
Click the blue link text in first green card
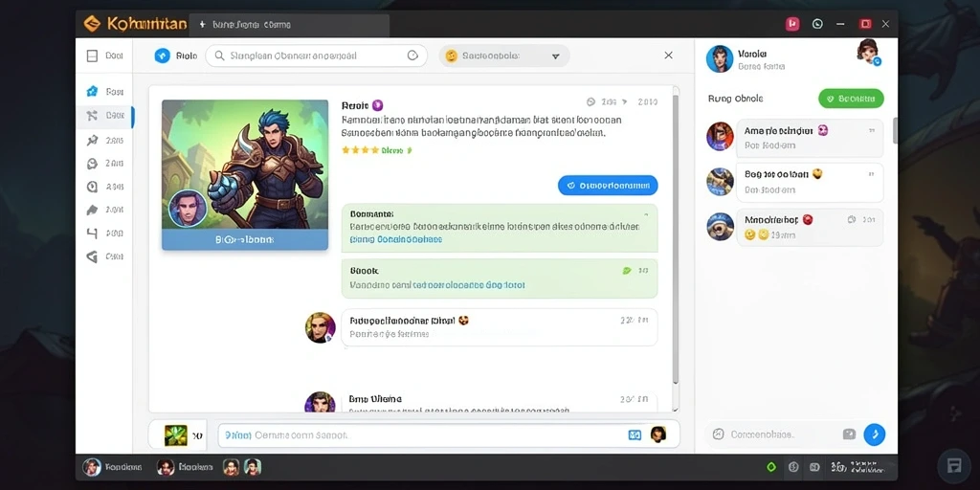pyautogui.click(x=396, y=239)
